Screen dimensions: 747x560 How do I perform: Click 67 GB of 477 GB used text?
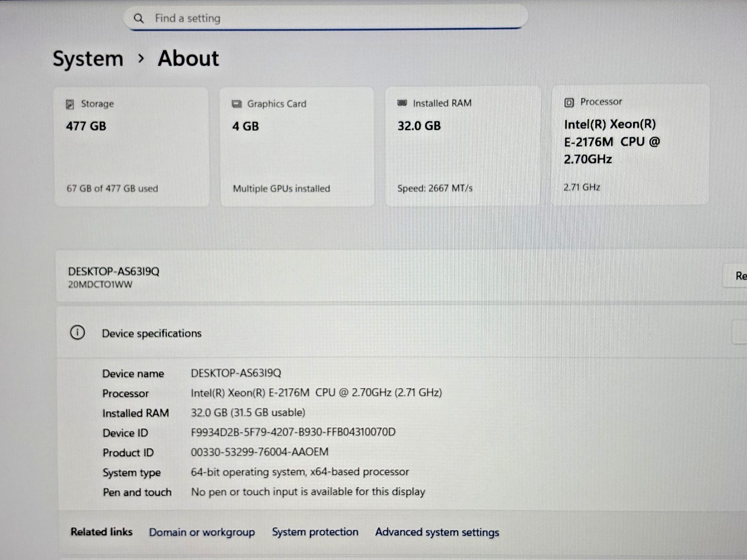[x=112, y=189]
